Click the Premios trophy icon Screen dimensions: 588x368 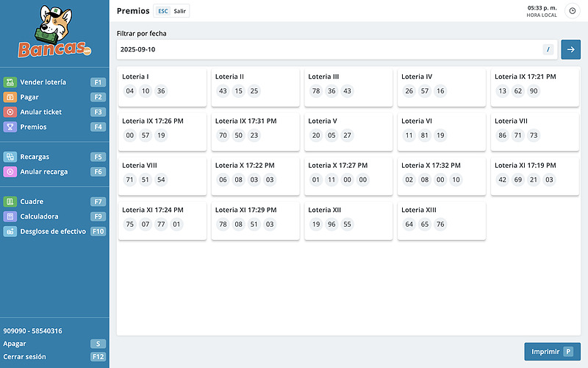click(x=10, y=127)
